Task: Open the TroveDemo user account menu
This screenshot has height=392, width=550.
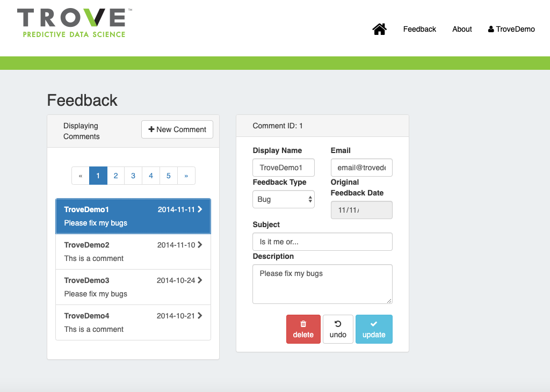Action: pos(511,29)
